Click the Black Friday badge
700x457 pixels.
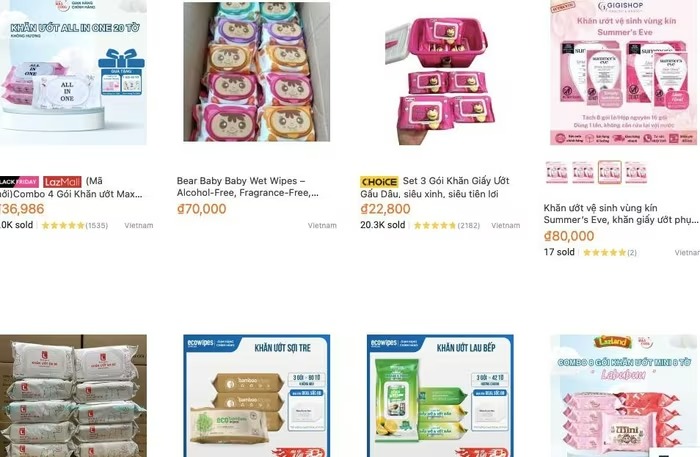(x=19, y=182)
